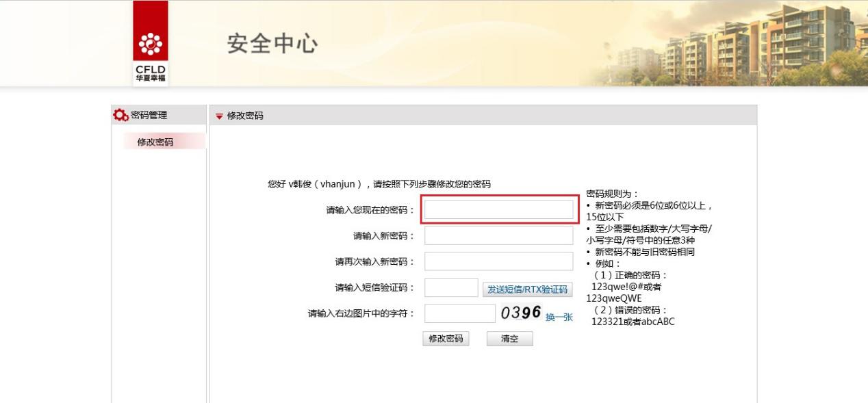Click the 安全中心 page title

(272, 44)
